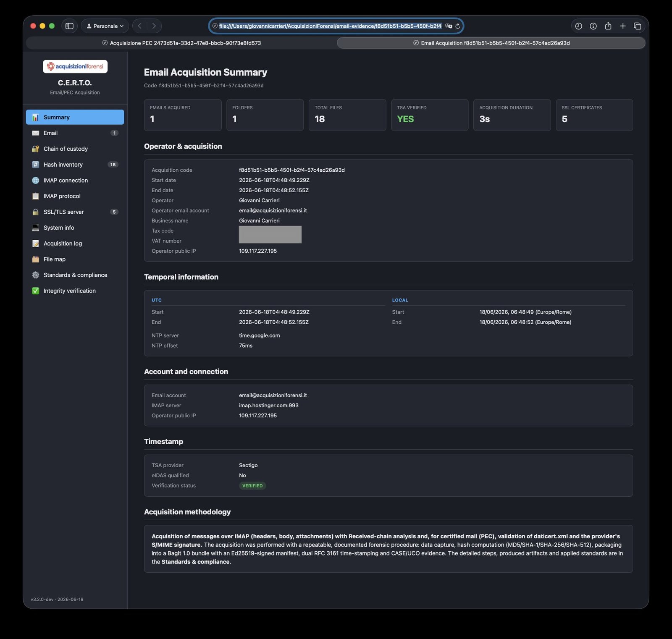Go forward with the forward arrow
The width and height of the screenshot is (672, 639).
(154, 26)
